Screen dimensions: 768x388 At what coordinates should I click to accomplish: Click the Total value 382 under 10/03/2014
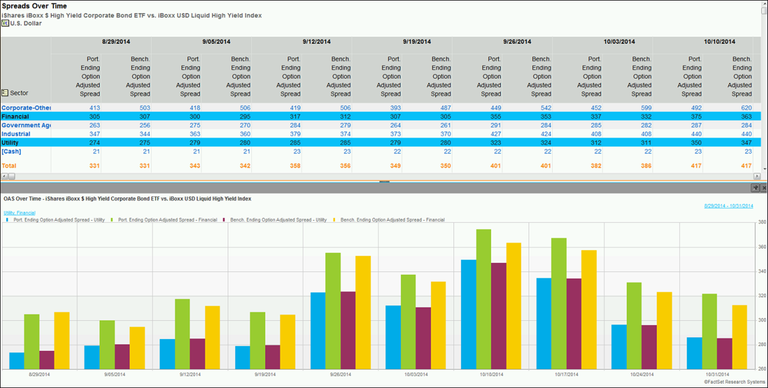point(596,166)
